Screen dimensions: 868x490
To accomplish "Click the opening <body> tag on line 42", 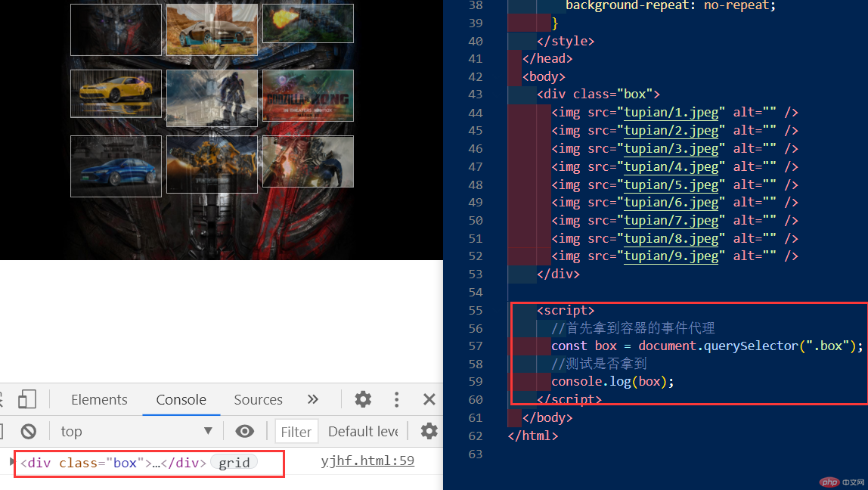I will click(544, 76).
